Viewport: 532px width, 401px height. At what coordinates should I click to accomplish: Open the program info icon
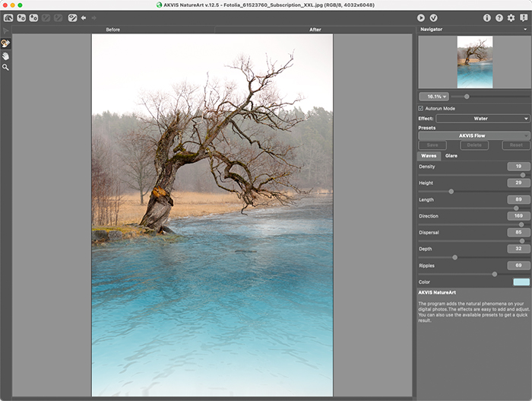click(487, 18)
